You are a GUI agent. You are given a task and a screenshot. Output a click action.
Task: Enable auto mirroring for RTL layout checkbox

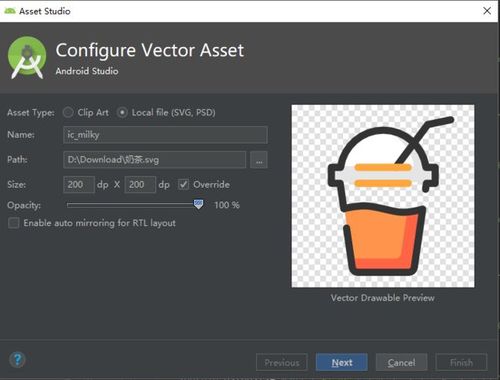14,223
